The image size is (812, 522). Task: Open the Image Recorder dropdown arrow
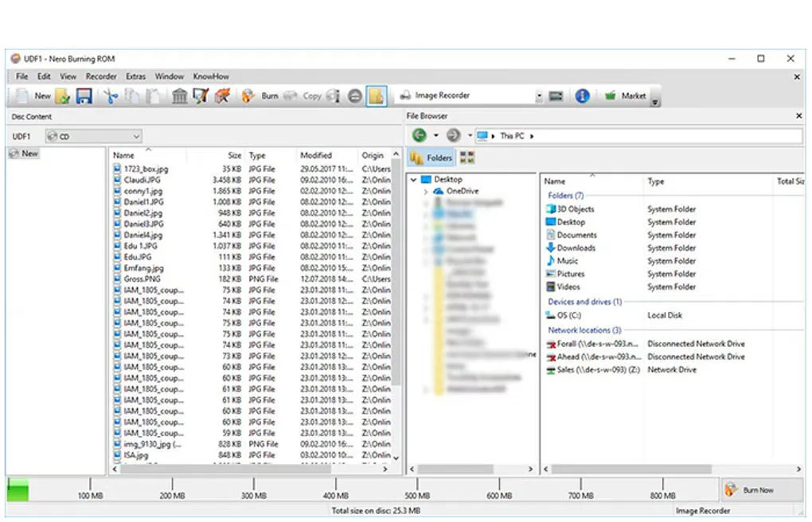pyautogui.click(x=539, y=96)
